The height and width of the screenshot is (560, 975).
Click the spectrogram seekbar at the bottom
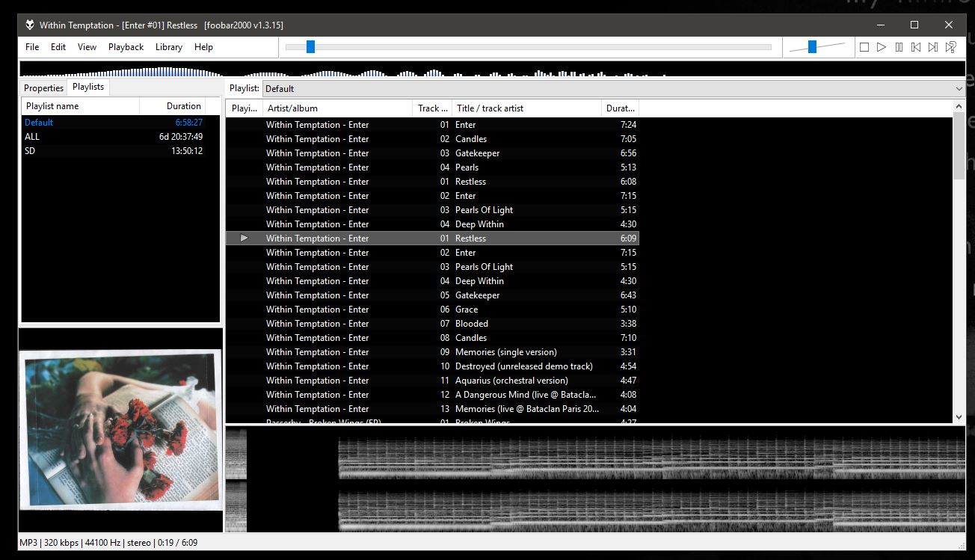[x=595, y=479]
